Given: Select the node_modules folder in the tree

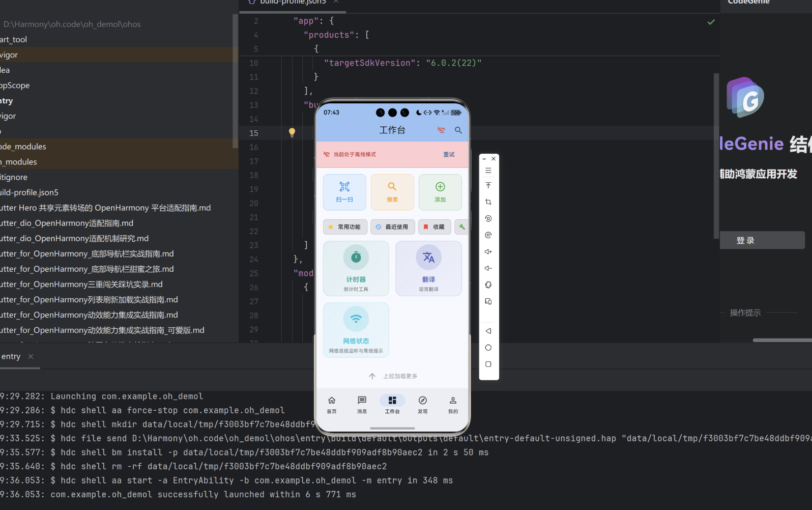Looking at the screenshot, I should click(x=23, y=147).
